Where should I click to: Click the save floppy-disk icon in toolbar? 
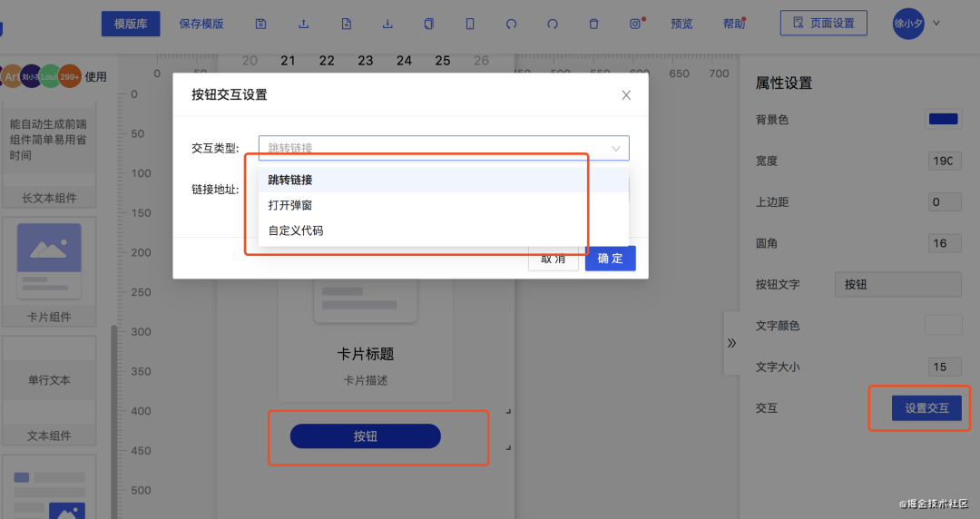tap(260, 24)
